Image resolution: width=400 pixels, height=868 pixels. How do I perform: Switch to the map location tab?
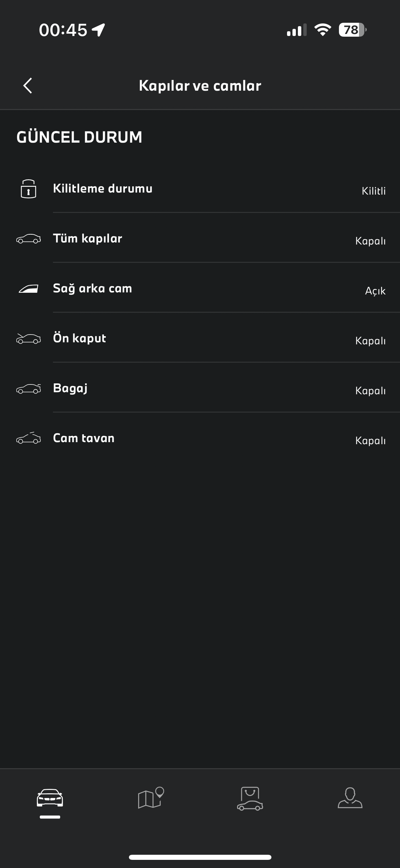pos(150,798)
